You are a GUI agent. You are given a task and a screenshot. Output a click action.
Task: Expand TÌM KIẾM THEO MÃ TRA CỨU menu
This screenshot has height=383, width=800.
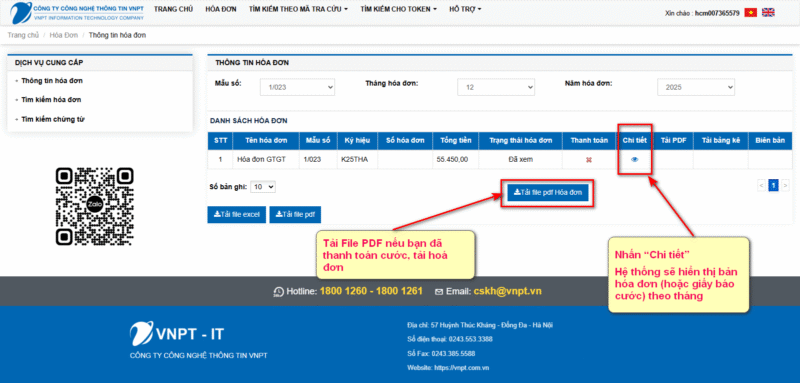pos(298,9)
